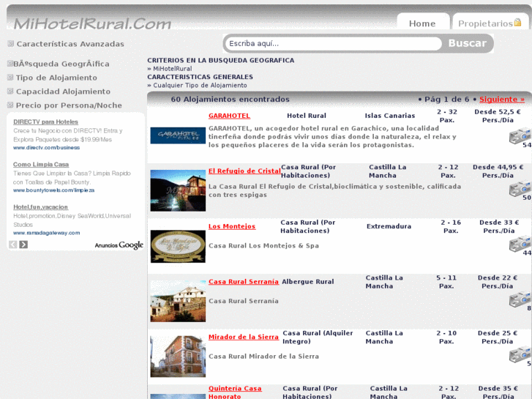
Task: Click 'Desde 44,95 €' price text
Action: [x=498, y=167]
